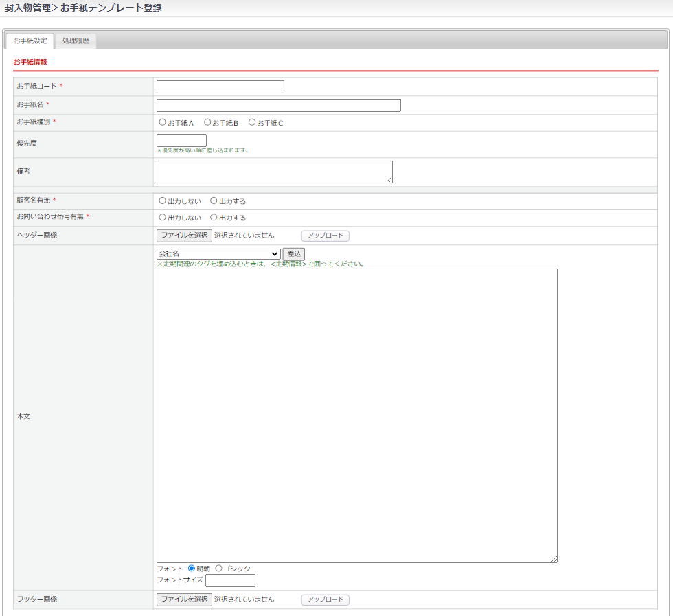This screenshot has height=616, width=673.
Task: Set お問い合わせ番号有無 to 出力する
Action: tap(214, 218)
